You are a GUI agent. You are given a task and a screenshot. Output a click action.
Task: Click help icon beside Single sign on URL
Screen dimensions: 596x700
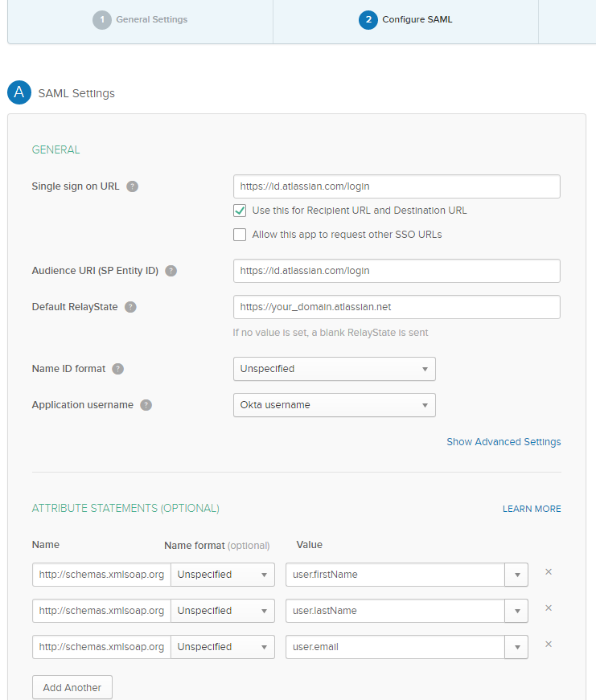(133, 186)
